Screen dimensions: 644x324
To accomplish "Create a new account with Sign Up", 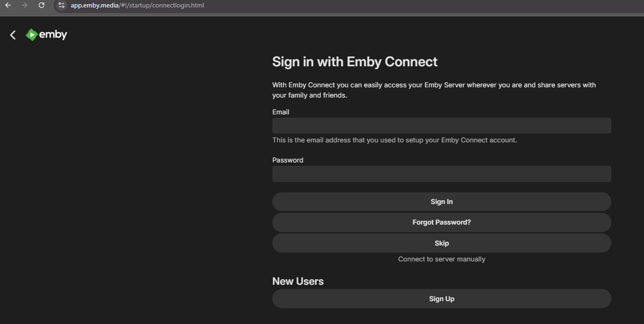I will [442, 299].
